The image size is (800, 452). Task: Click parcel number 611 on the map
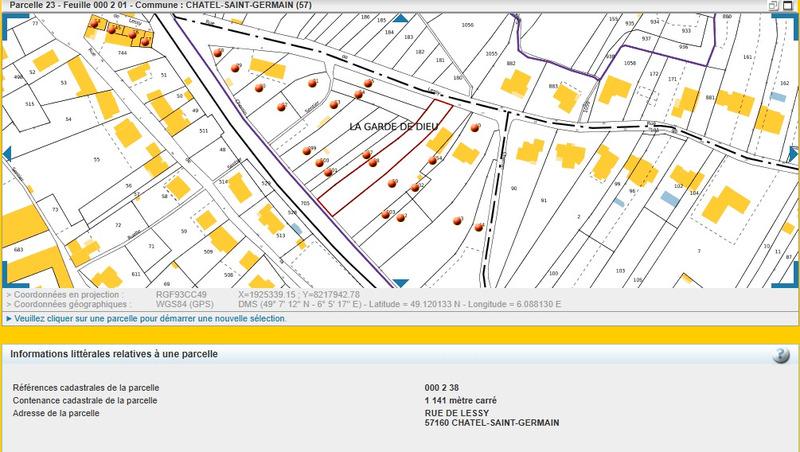click(x=136, y=274)
